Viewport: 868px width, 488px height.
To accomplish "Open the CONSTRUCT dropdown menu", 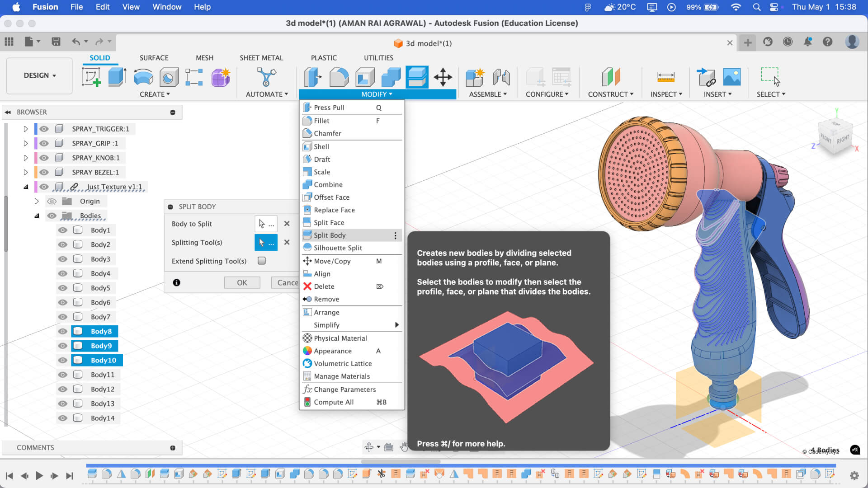I will (x=610, y=94).
